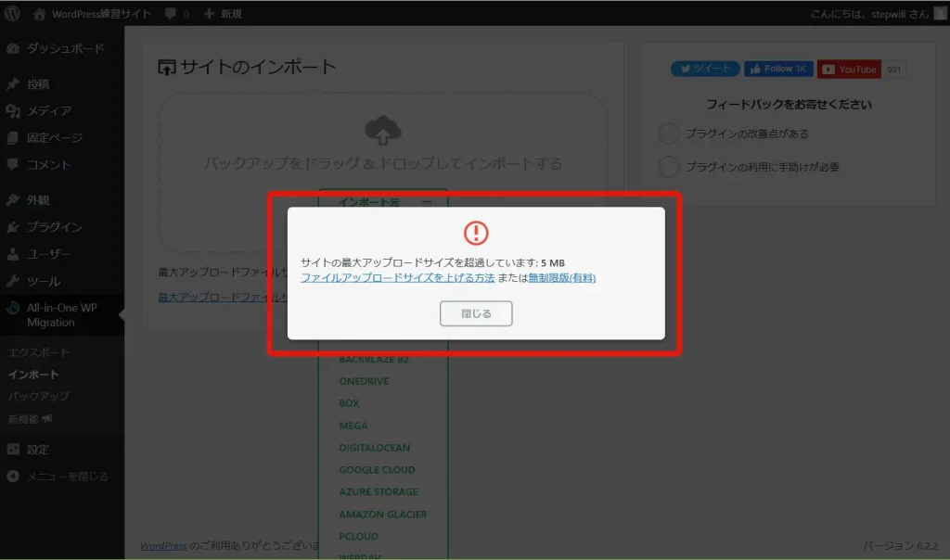Open the stepwill user greeting menu
950x560 pixels.
[x=870, y=13]
